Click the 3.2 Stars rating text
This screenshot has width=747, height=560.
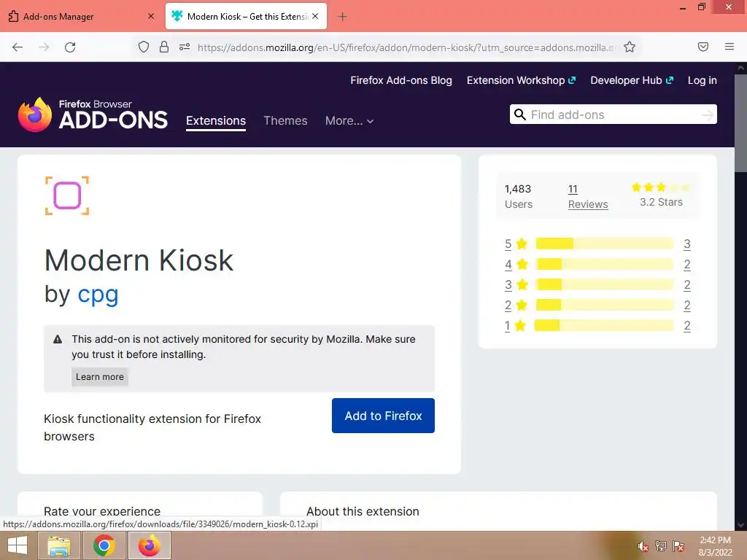(x=661, y=203)
